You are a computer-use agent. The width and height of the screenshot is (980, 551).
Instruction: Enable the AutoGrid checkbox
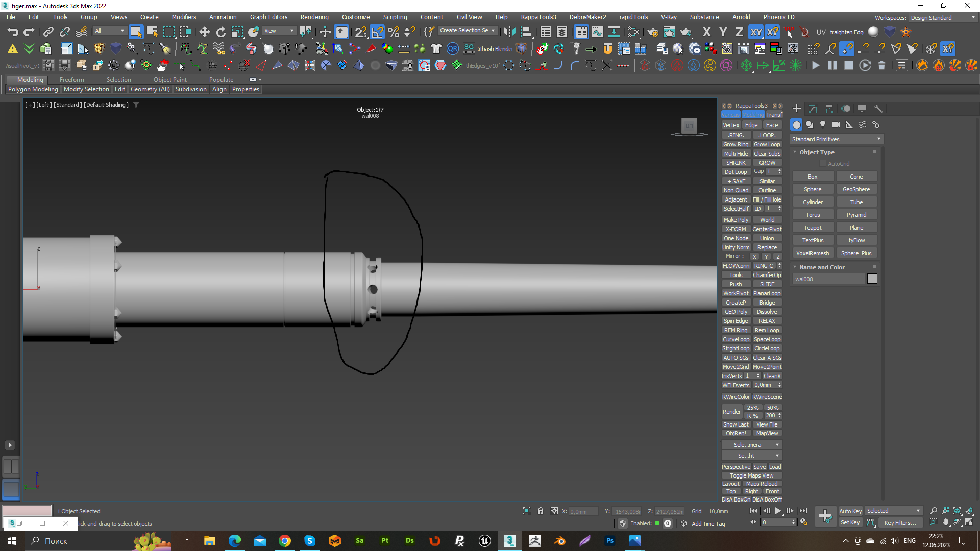(823, 164)
